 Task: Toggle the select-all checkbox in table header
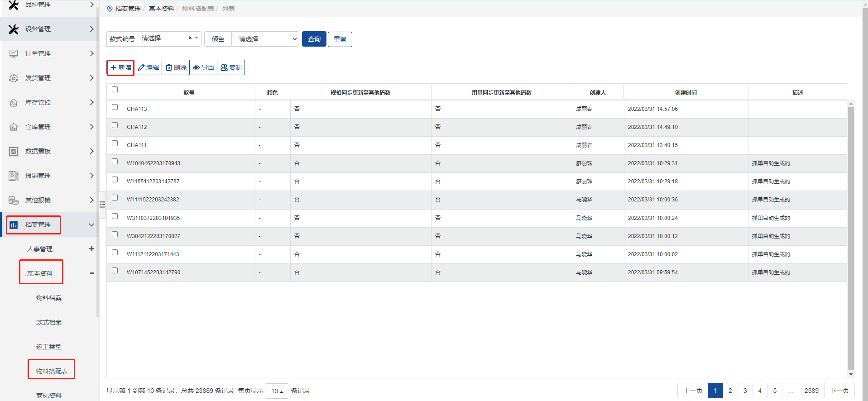[x=115, y=90]
